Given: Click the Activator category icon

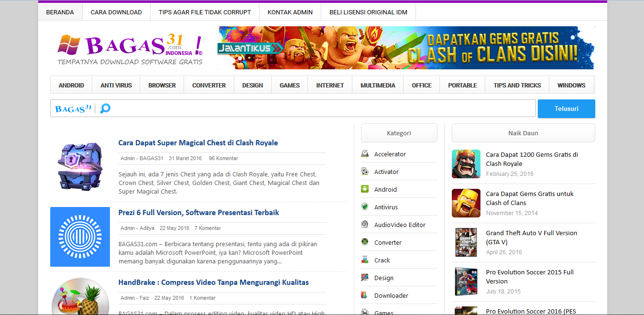Looking at the screenshot, I should pos(365,172).
